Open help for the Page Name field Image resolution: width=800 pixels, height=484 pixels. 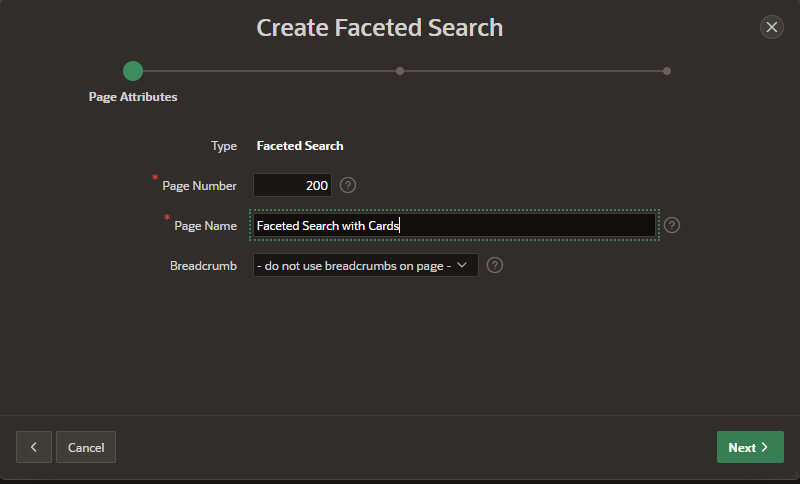point(671,225)
